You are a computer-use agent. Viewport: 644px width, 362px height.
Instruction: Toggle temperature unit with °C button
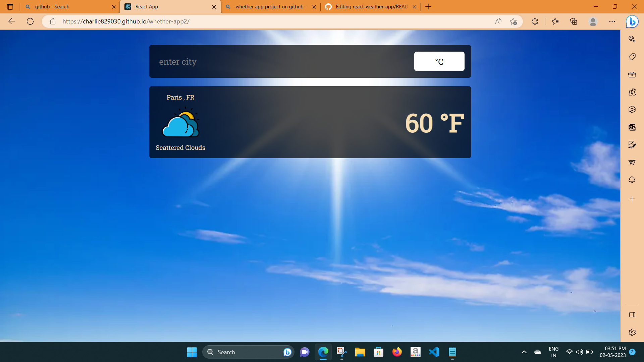tap(439, 61)
